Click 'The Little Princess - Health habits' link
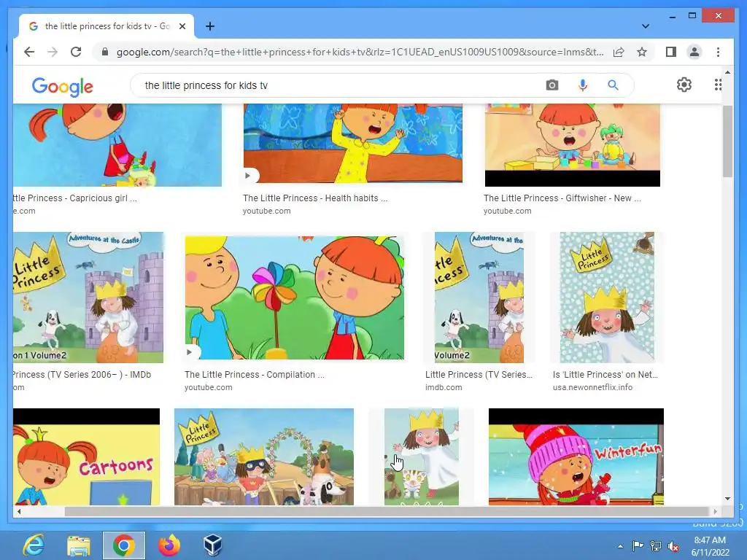Screen dimensions: 747x560 pos(315,198)
